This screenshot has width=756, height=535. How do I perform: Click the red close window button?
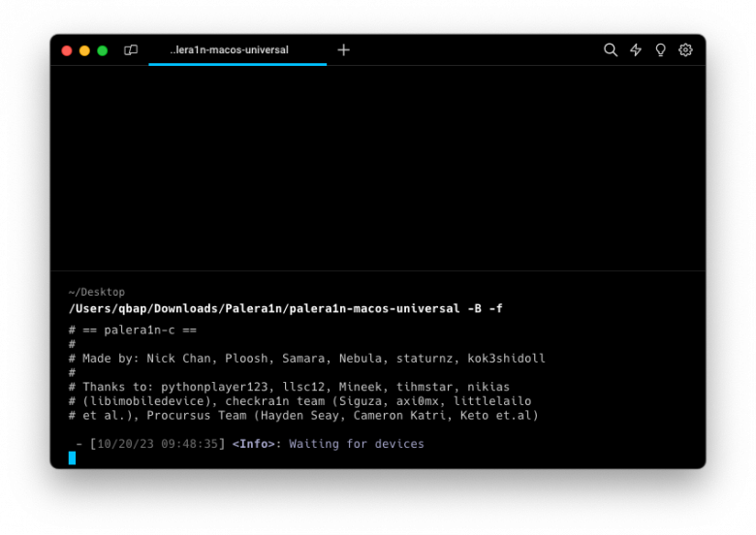pyautogui.click(x=67, y=50)
